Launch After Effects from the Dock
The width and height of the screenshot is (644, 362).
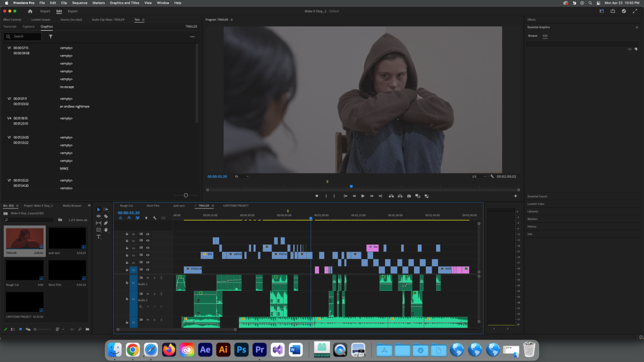(205, 350)
